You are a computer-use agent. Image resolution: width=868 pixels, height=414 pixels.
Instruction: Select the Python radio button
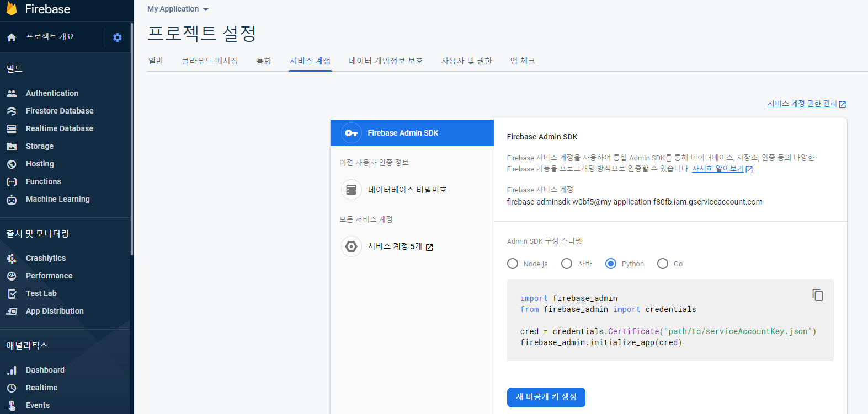(x=611, y=264)
